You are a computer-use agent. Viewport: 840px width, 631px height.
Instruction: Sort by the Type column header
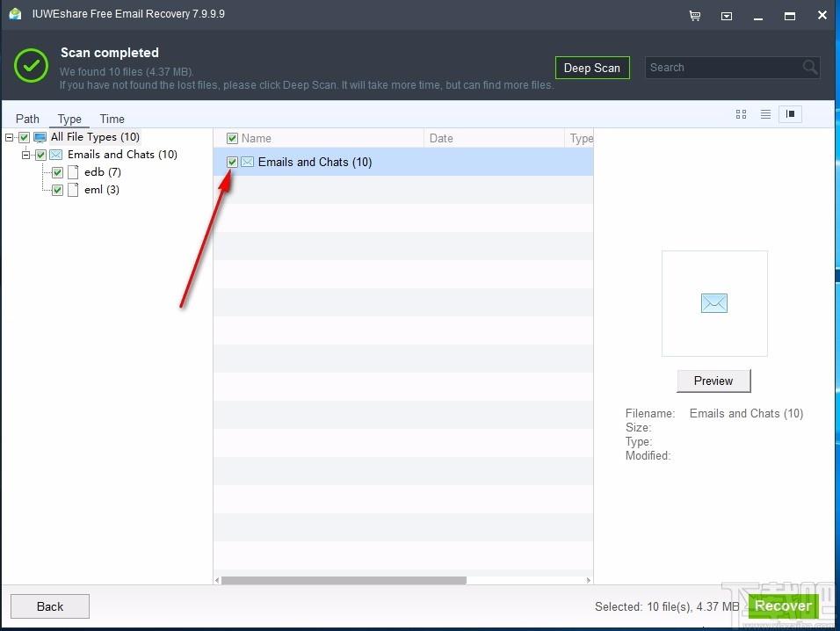[x=579, y=138]
